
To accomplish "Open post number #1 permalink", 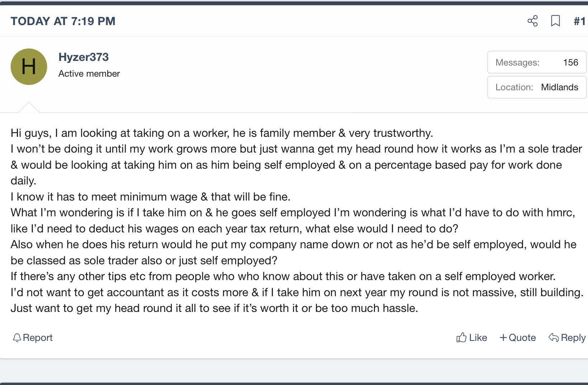I will 579,21.
